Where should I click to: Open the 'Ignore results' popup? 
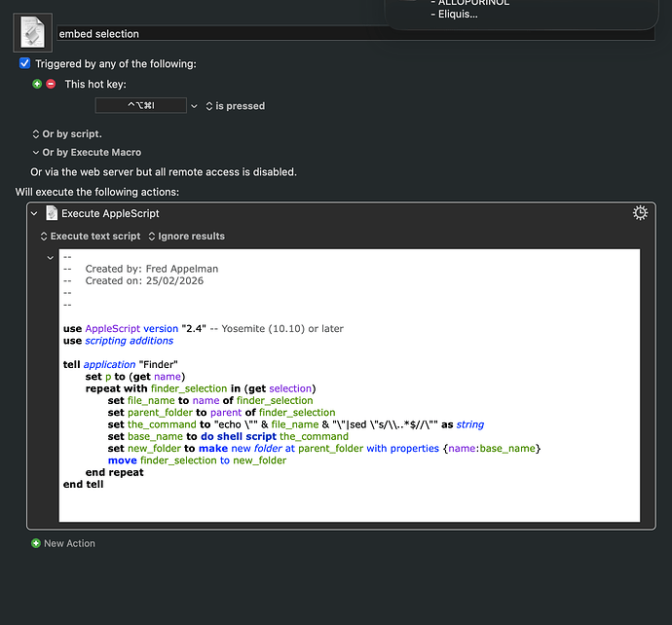click(187, 236)
